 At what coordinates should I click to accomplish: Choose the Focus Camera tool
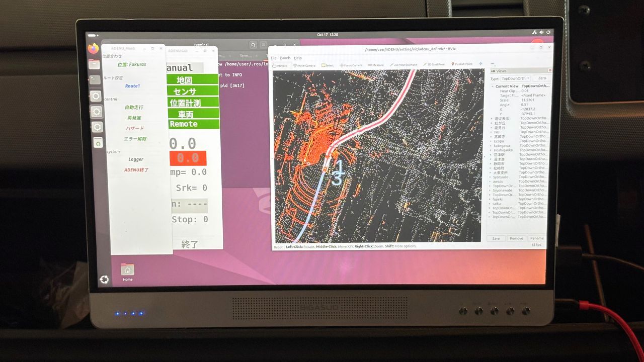pyautogui.click(x=351, y=65)
